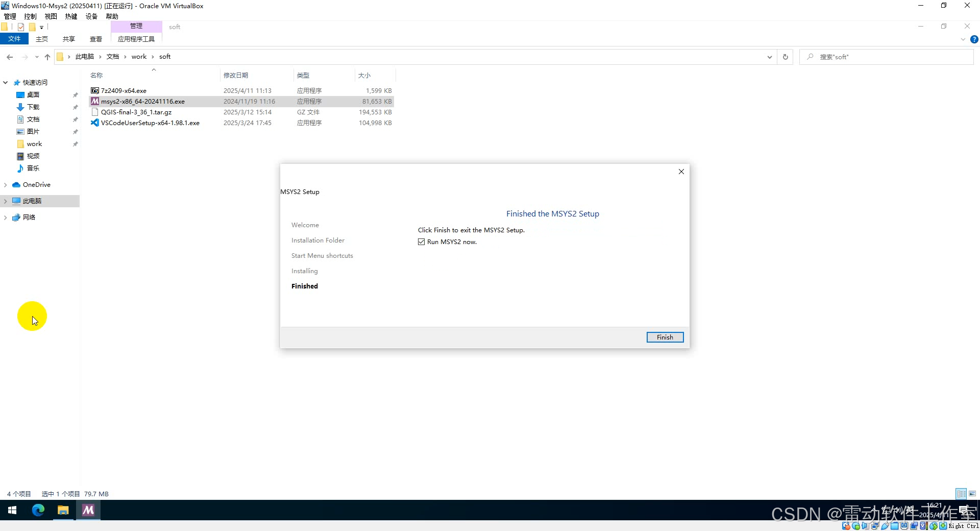Click the search soft input box
Image resolution: width=980 pixels, height=531 pixels.
tap(886, 57)
